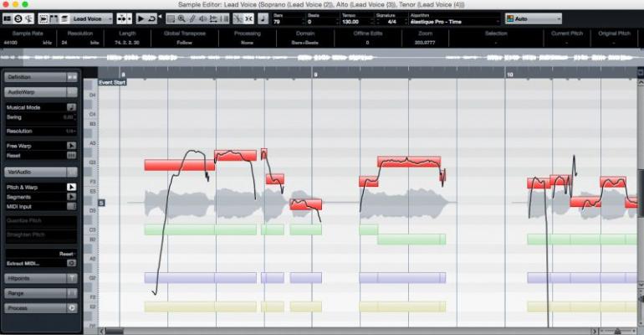Click the Global Transpose value Follow
Viewport: 644px width, 335px height.
click(184, 43)
